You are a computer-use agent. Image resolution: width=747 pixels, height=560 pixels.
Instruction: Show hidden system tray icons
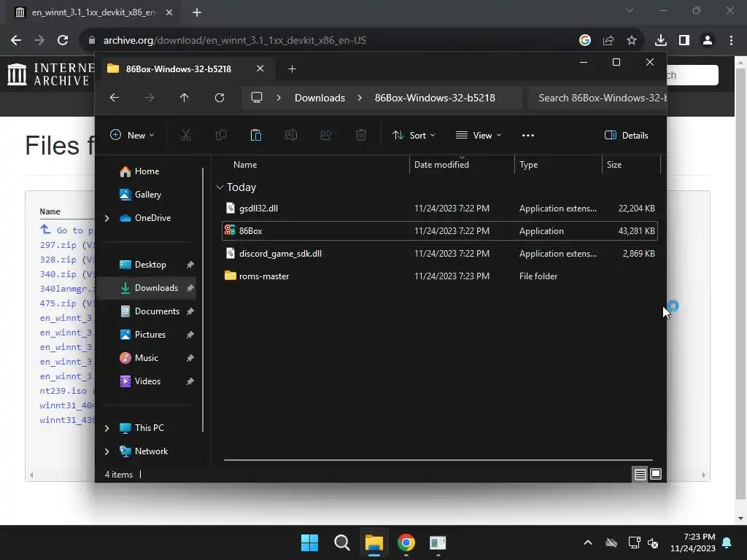click(x=588, y=542)
